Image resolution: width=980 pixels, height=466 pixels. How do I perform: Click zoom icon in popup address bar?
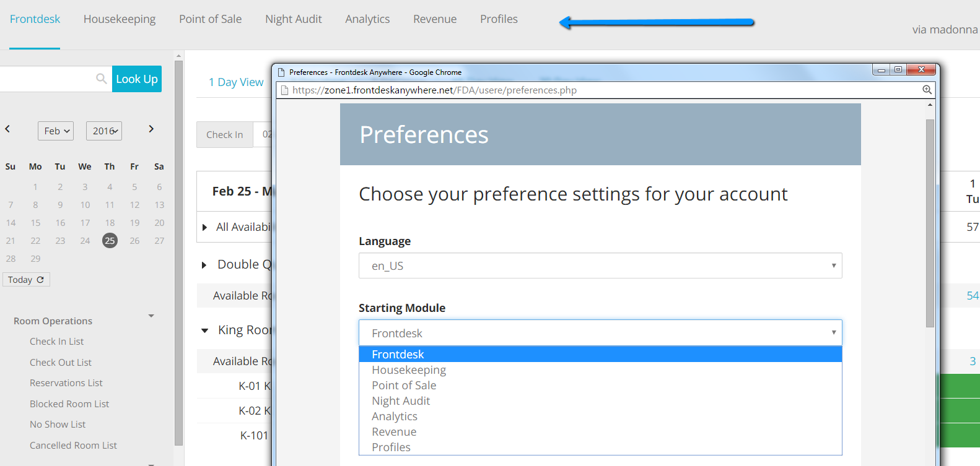[x=927, y=90]
